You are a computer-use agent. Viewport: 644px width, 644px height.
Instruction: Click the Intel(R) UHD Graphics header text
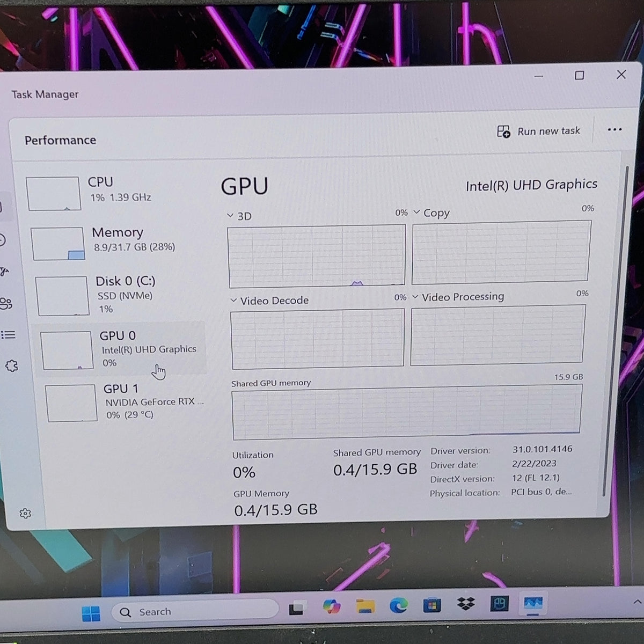pos(531,185)
